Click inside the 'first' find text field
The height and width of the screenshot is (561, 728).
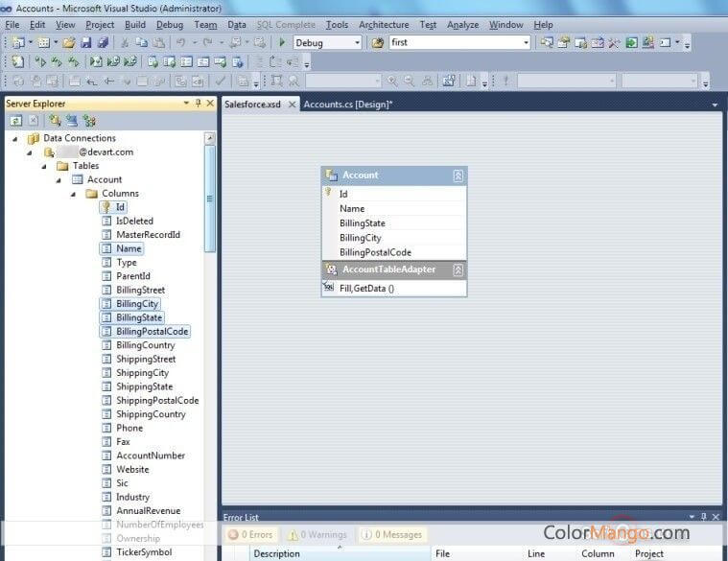455,43
